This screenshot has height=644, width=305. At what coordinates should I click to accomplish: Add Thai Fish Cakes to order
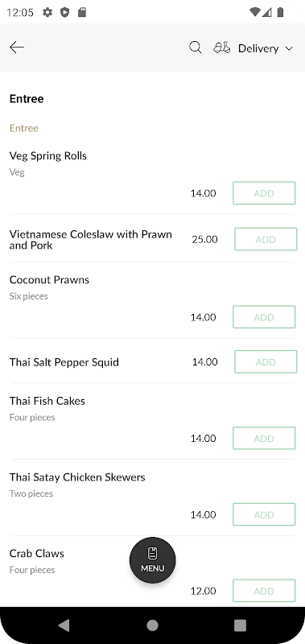[264, 438]
